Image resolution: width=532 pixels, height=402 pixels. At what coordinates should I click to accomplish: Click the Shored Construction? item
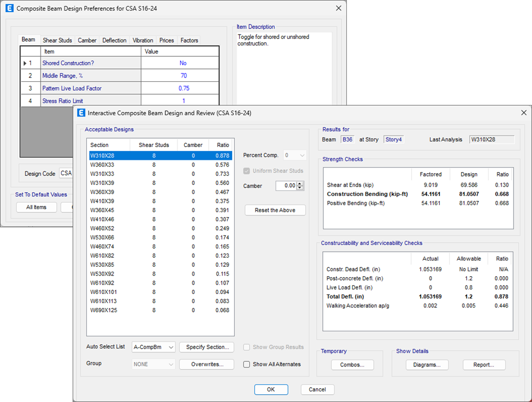[91, 63]
